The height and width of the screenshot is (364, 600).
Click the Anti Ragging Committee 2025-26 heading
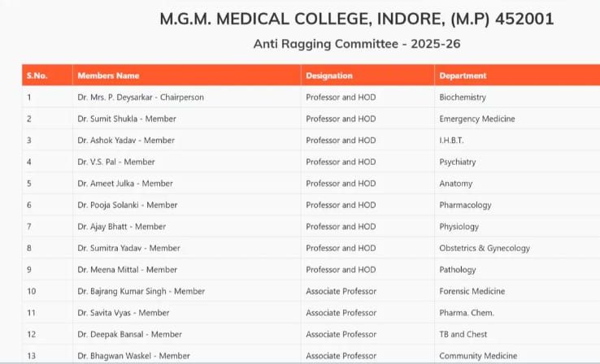pos(358,44)
